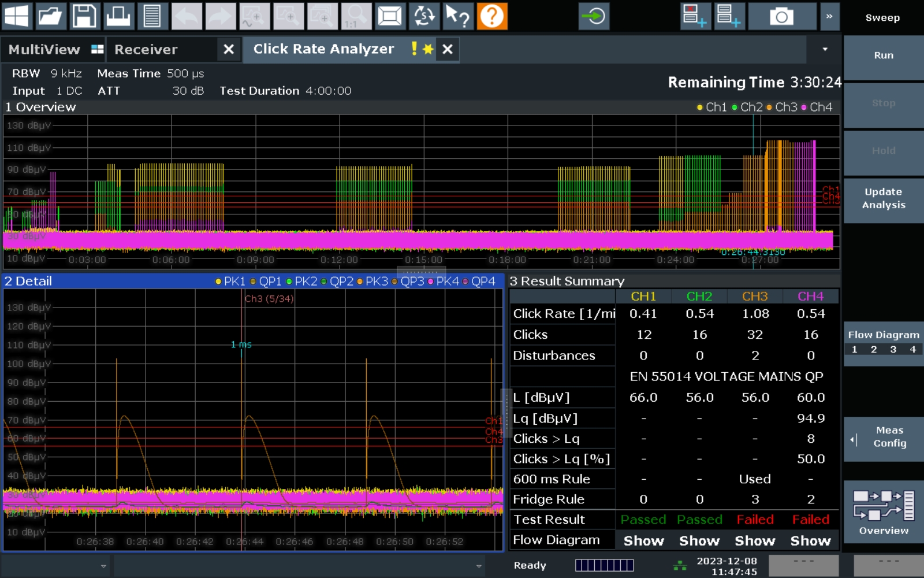Click the Stop softkey
Image resolution: width=924 pixels, height=578 pixels.
pos(884,103)
